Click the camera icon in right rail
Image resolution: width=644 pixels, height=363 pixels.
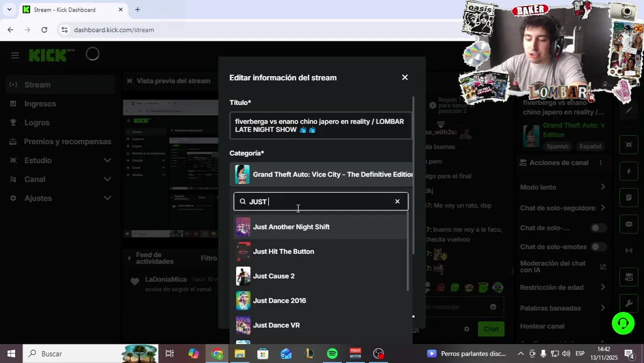(x=629, y=277)
